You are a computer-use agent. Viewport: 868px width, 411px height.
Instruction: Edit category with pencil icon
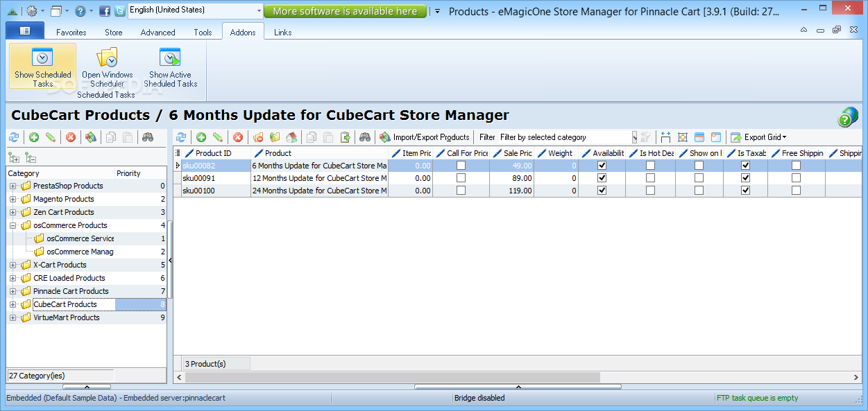pos(51,137)
